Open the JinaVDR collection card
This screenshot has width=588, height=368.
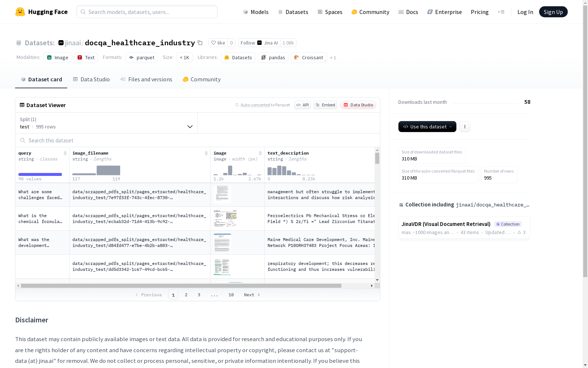(464, 228)
